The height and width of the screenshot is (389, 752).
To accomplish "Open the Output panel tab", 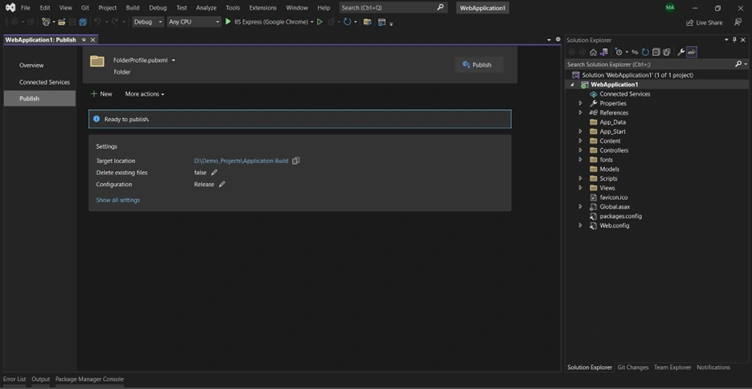I will (x=41, y=379).
